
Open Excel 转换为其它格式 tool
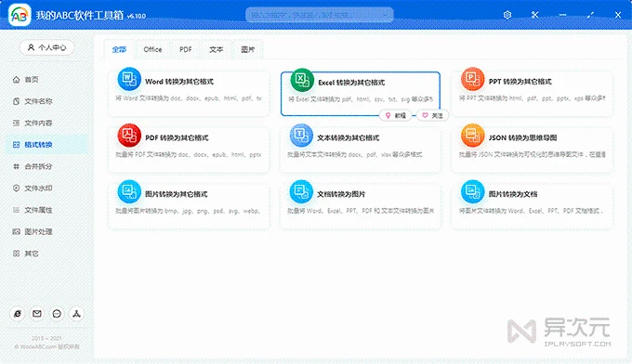point(361,94)
